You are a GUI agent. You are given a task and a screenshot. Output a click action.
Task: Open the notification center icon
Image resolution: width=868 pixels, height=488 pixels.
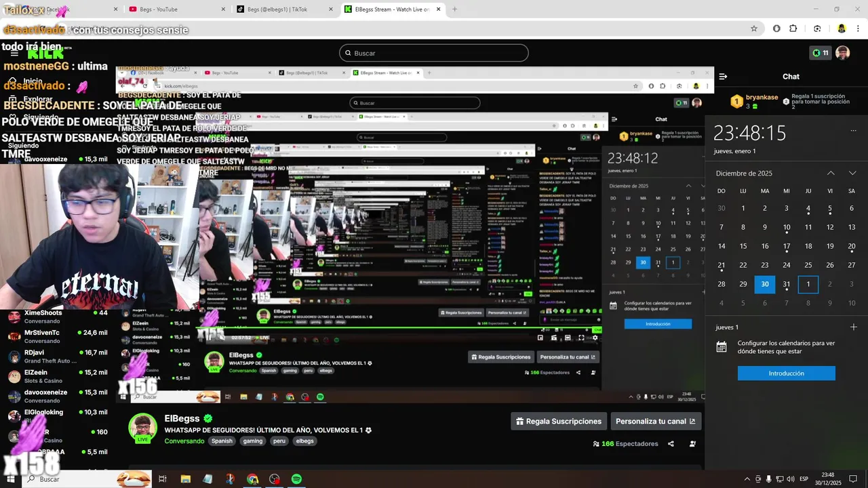(853, 479)
